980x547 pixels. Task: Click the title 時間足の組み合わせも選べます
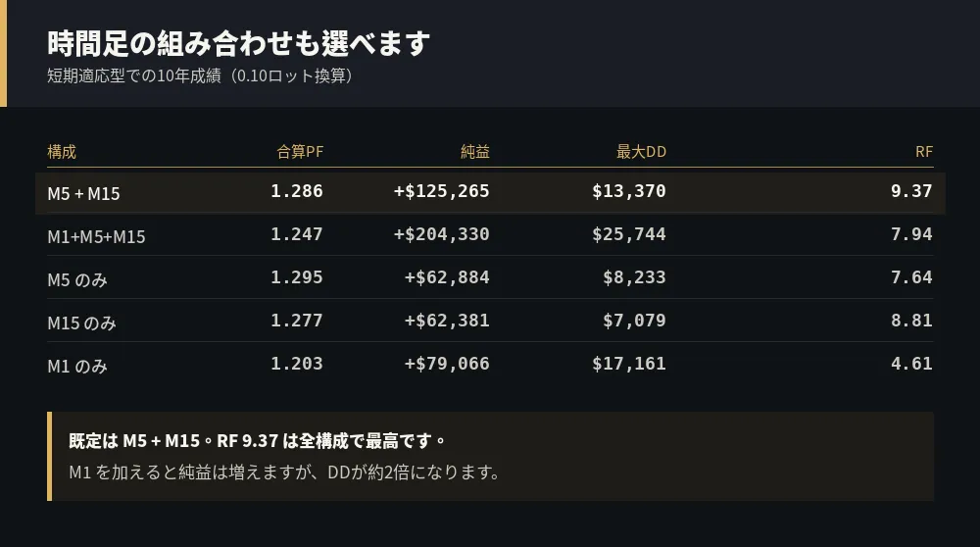pyautogui.click(x=239, y=44)
